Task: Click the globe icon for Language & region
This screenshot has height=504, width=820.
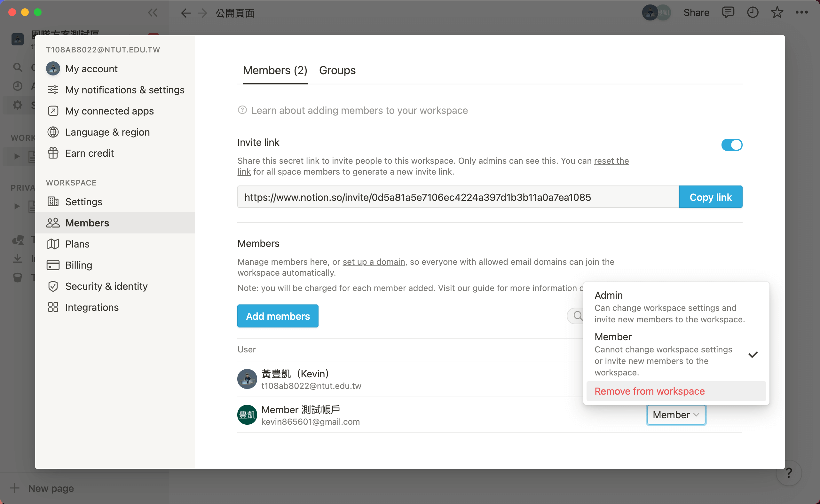Action: click(53, 132)
